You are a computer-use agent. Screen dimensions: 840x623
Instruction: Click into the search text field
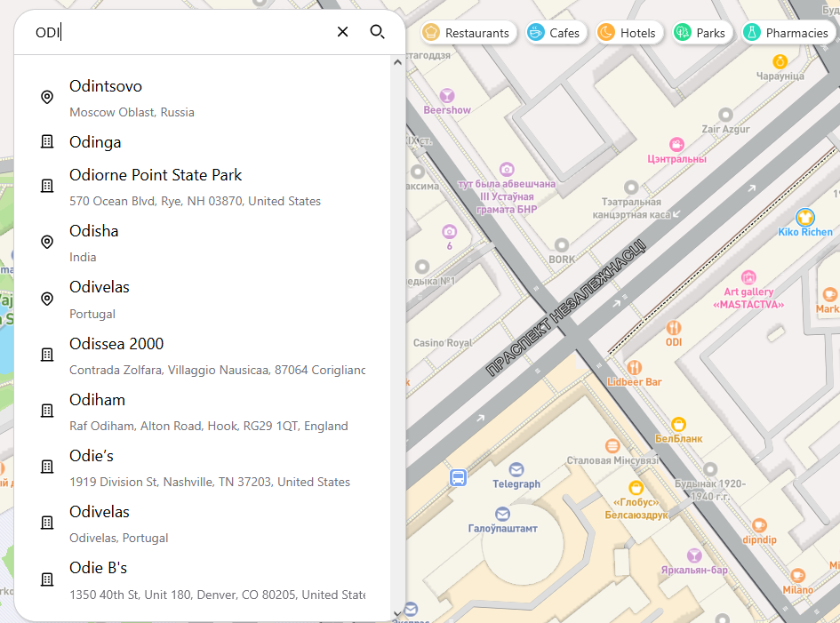point(178,33)
